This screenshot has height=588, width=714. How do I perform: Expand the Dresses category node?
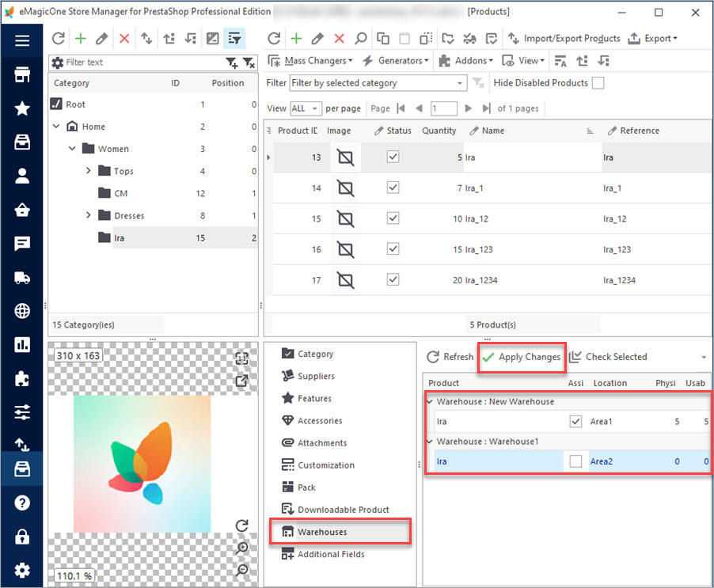[89, 215]
